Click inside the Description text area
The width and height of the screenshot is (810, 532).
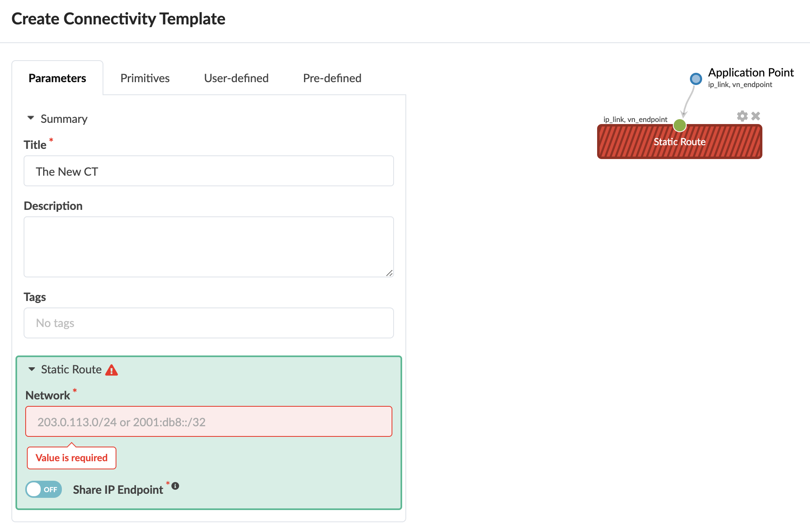(x=208, y=246)
